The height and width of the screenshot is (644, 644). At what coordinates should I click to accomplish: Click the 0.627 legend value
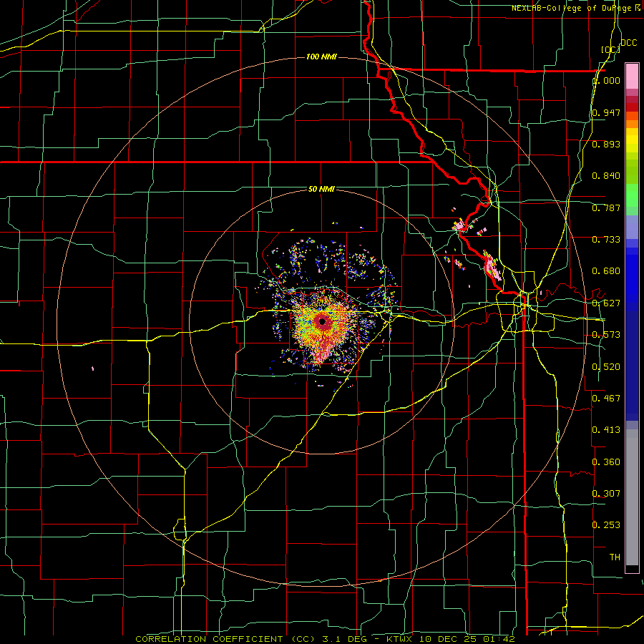[606, 303]
